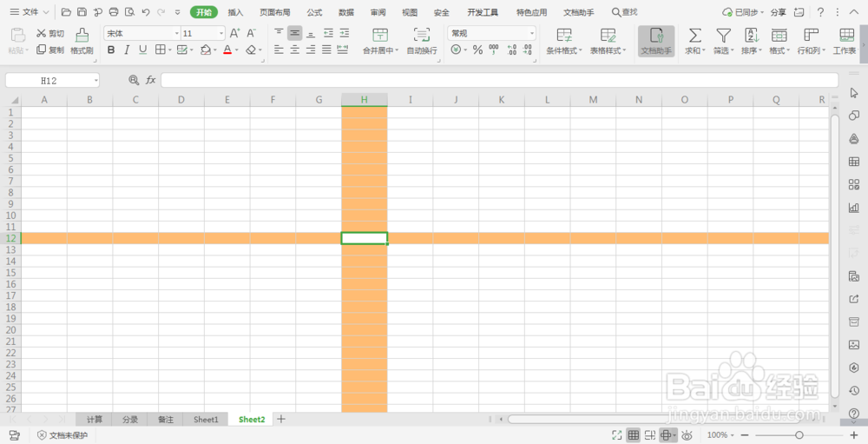Click the Wrap Text (自动换行) icon
Screen dimensions: 868x444
pyautogui.click(x=422, y=35)
